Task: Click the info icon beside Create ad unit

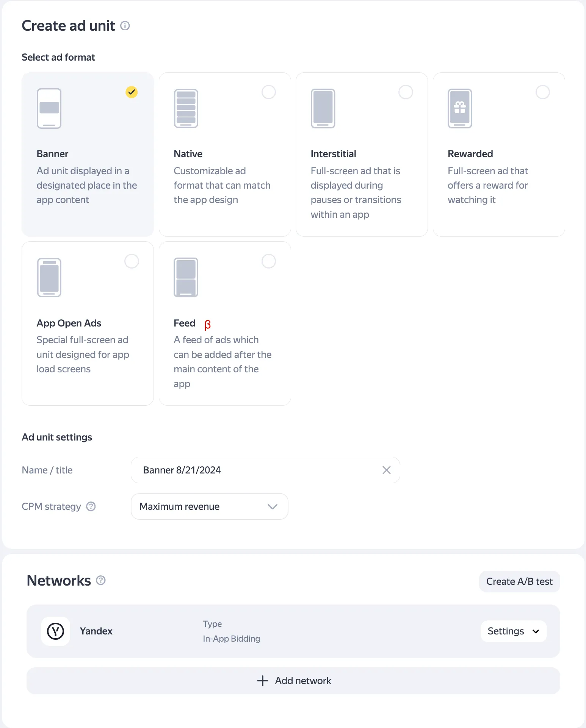Action: tap(125, 26)
